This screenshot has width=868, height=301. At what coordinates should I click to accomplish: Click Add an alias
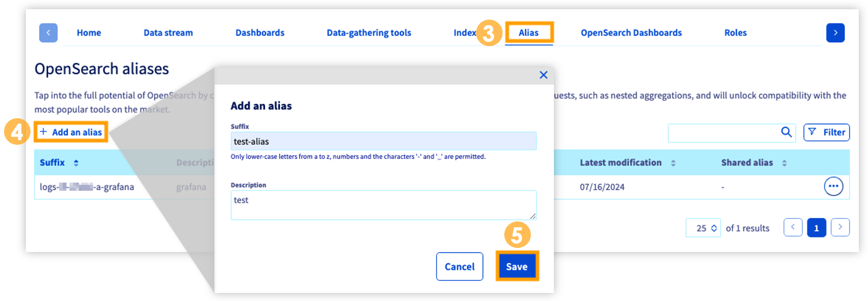click(71, 133)
